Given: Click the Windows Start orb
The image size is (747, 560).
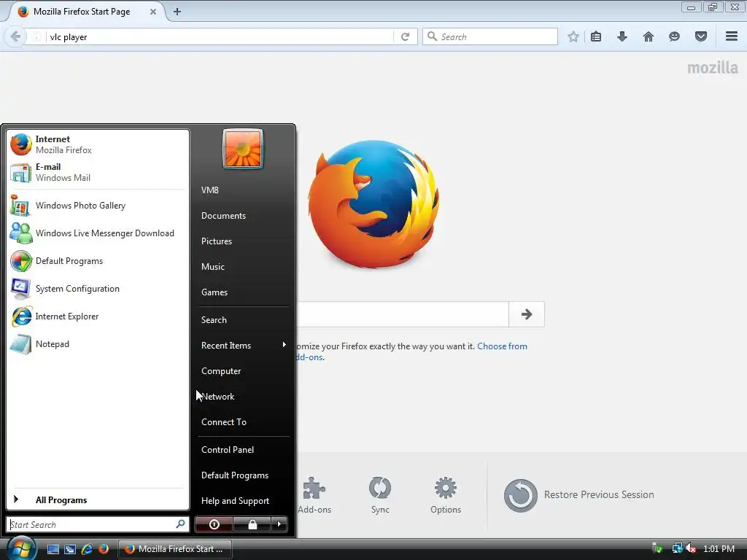Looking at the screenshot, I should pos(22,548).
